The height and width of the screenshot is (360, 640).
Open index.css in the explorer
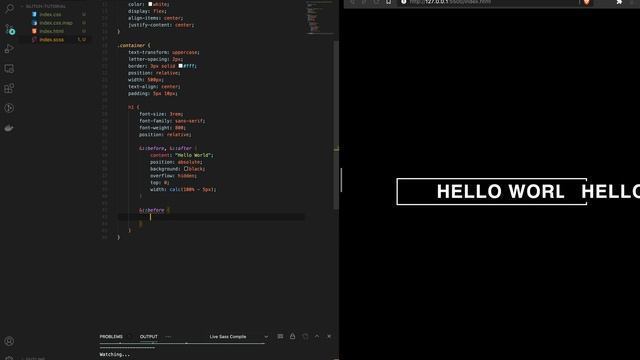click(50, 14)
